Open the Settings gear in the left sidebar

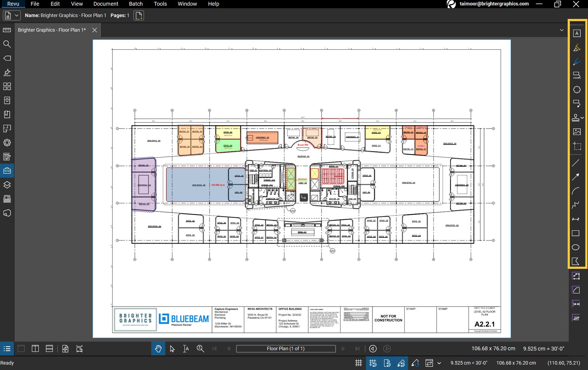pyautogui.click(x=7, y=143)
